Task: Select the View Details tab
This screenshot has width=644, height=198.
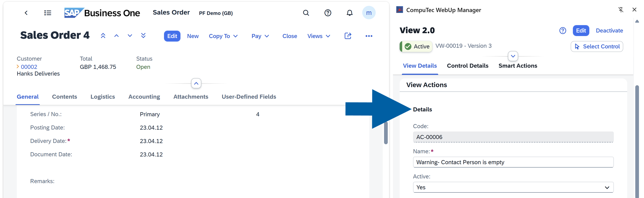Action: (x=420, y=66)
